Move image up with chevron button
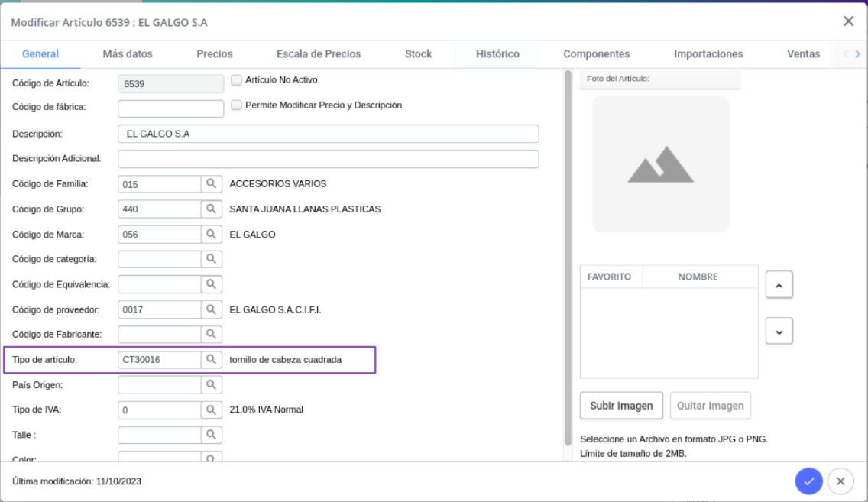This screenshot has width=868, height=502. pyautogui.click(x=779, y=285)
